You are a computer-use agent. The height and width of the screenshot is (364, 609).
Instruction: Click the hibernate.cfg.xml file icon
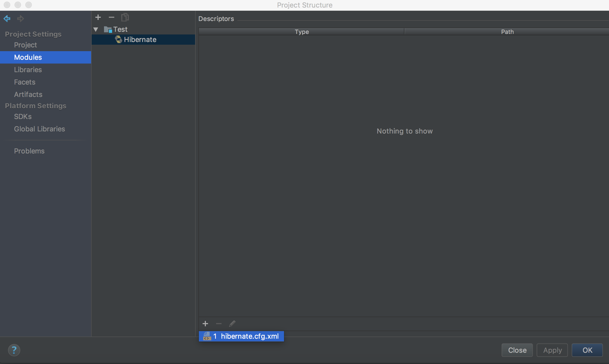tap(206, 336)
